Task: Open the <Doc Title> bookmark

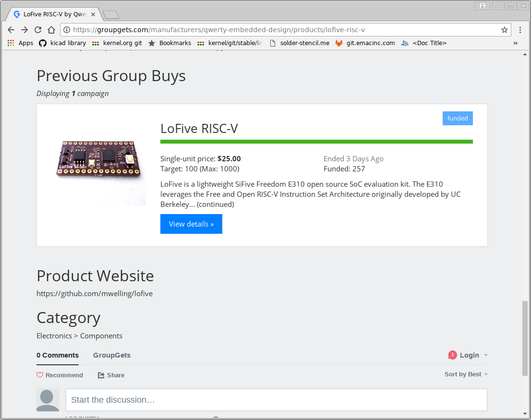Action: pyautogui.click(x=424, y=43)
